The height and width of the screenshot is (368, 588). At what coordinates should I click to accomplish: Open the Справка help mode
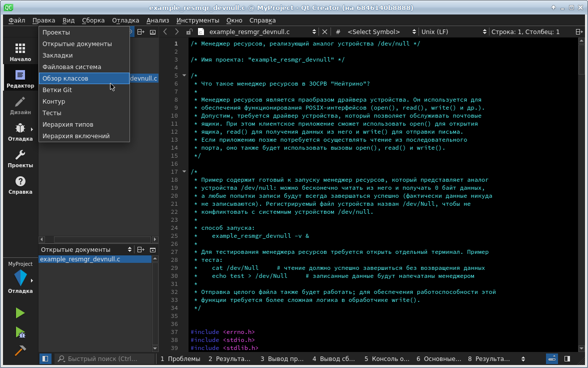pos(20,185)
